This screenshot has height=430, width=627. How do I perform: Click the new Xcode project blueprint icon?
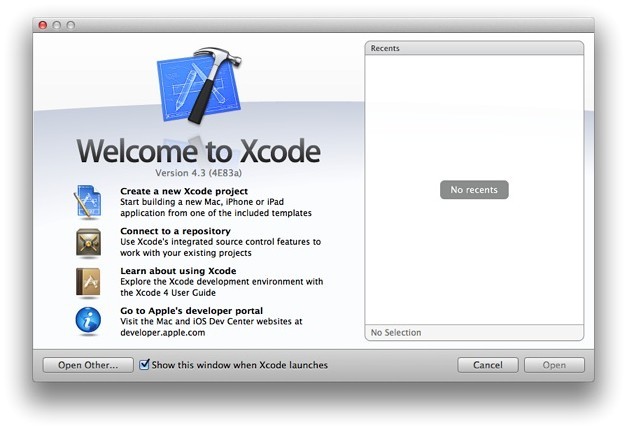(88, 202)
